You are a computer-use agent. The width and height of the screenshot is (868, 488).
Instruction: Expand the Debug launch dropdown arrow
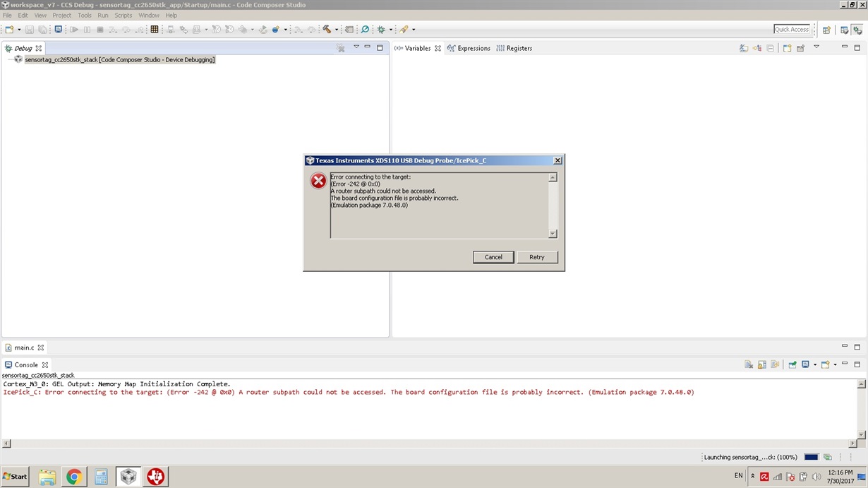tap(390, 30)
